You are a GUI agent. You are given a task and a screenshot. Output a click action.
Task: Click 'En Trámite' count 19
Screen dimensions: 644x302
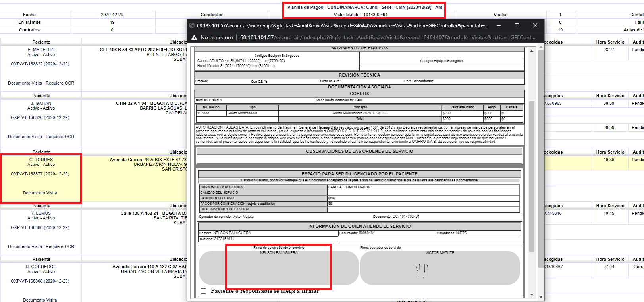pos(112,22)
